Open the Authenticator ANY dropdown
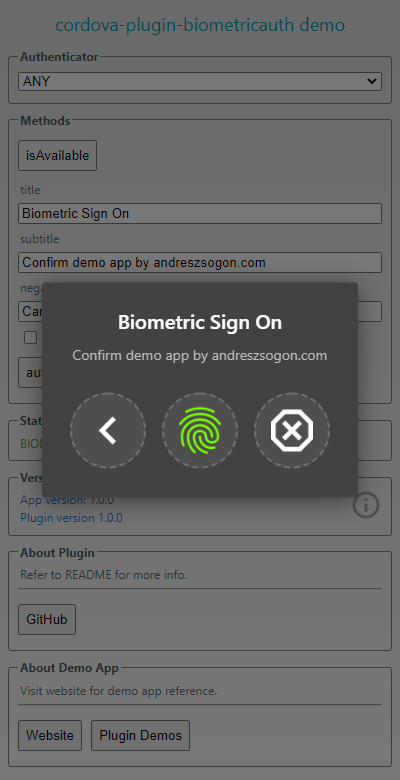The height and width of the screenshot is (780, 400). [x=200, y=81]
